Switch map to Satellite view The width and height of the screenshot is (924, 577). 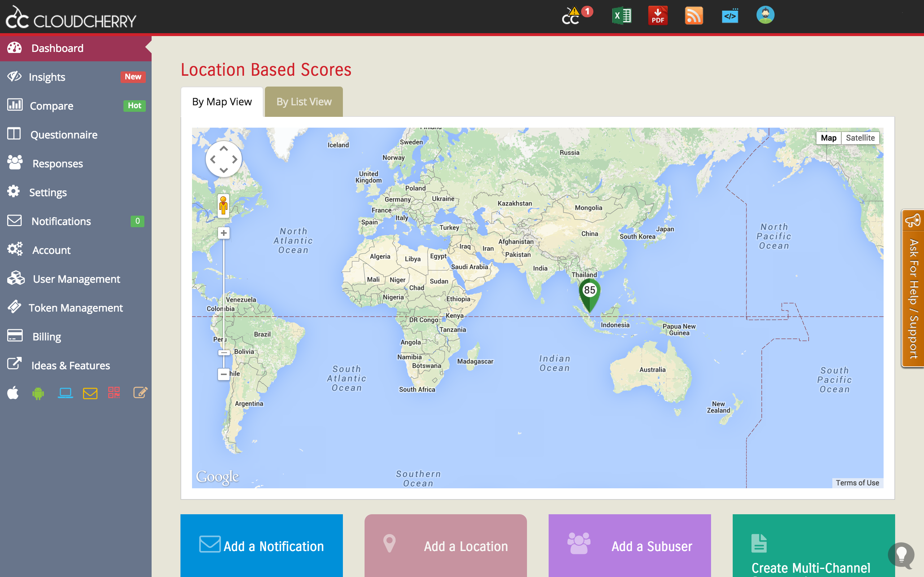coord(860,138)
